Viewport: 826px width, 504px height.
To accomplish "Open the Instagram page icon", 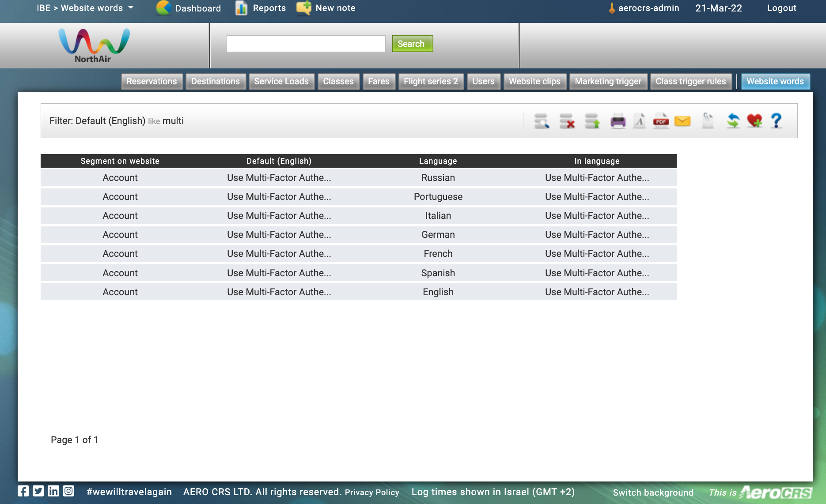I will point(68,491).
